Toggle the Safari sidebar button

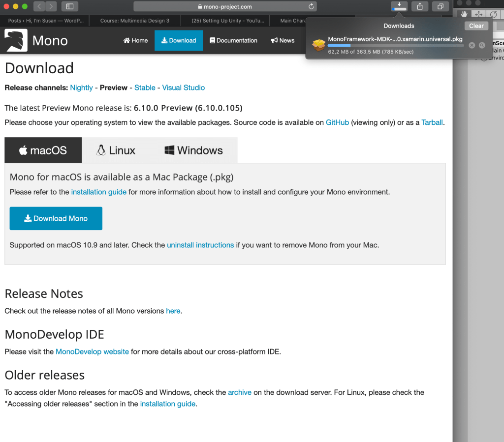click(69, 6)
